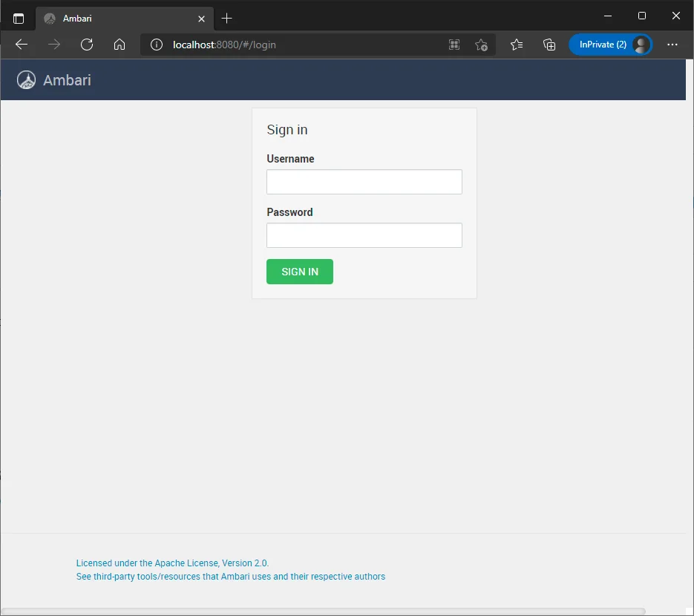This screenshot has height=616, width=694.
Task: Open the Collections icon in toolbar
Action: coord(549,45)
